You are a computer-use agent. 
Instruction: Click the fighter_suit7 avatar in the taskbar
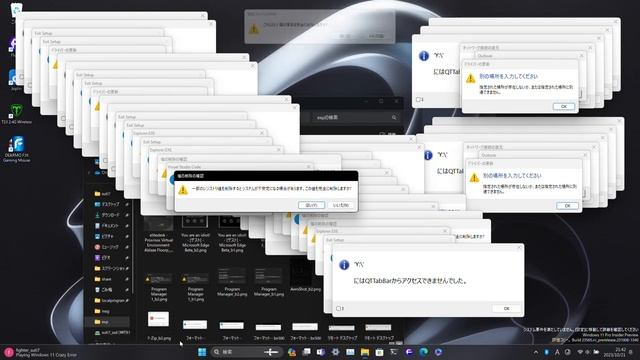tap(9, 352)
